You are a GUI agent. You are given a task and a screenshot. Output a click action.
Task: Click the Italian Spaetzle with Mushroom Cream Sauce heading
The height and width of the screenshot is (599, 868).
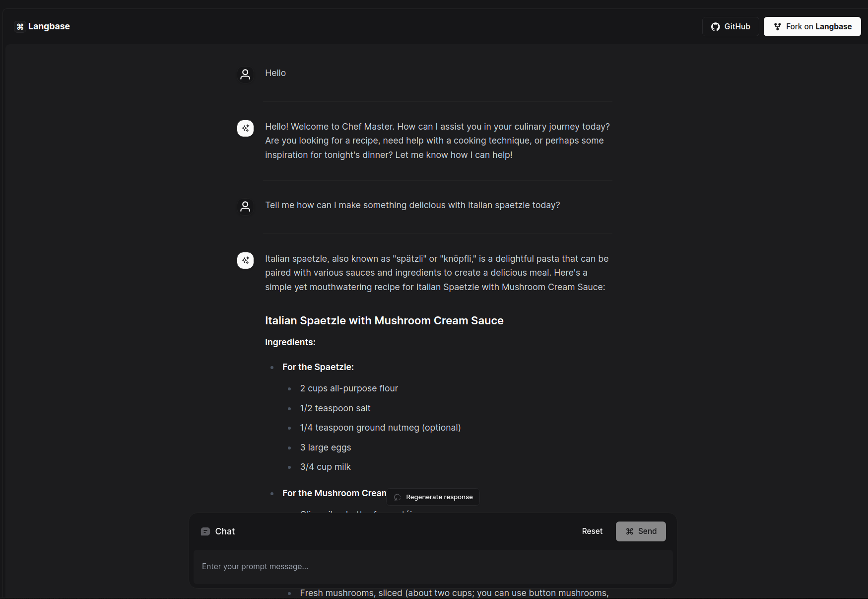tap(384, 320)
